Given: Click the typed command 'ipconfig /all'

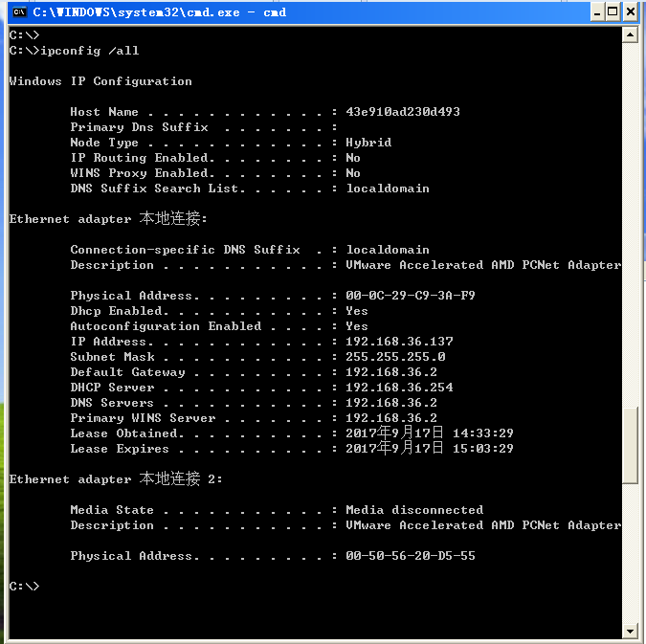Looking at the screenshot, I should click(89, 51).
